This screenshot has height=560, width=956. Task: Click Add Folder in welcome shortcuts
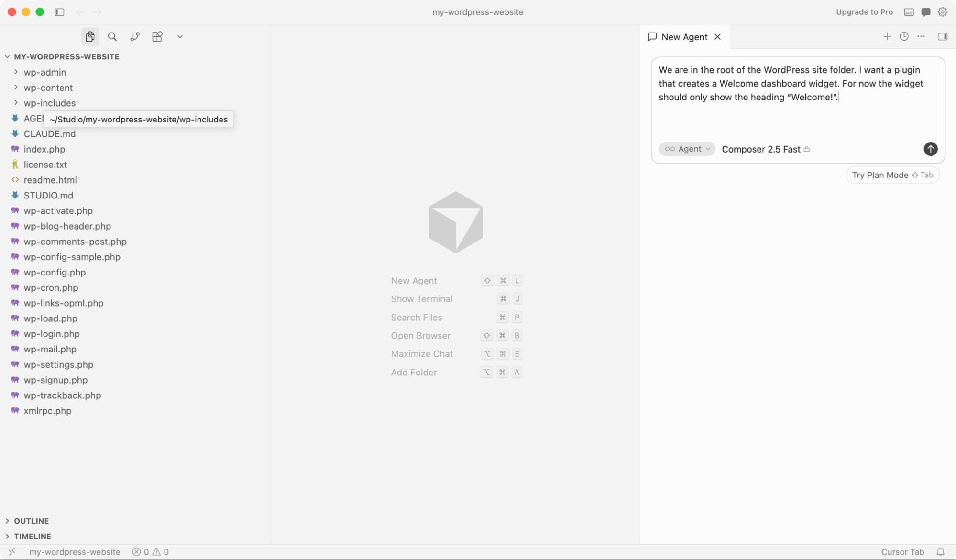[414, 372]
